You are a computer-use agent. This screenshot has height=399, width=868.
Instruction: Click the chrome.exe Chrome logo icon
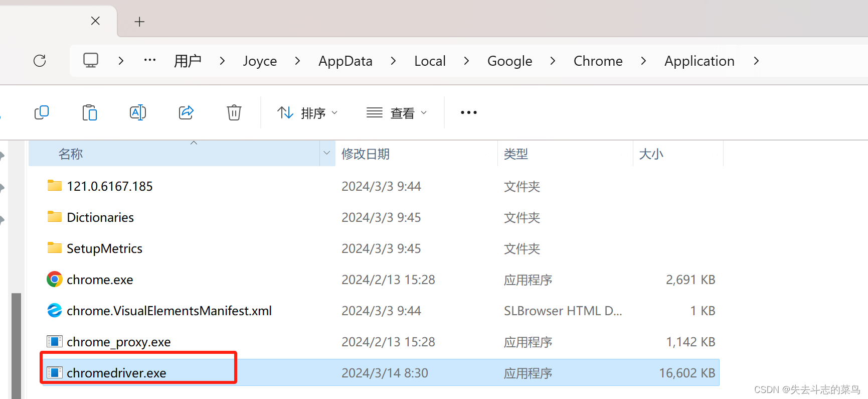pyautogui.click(x=54, y=279)
